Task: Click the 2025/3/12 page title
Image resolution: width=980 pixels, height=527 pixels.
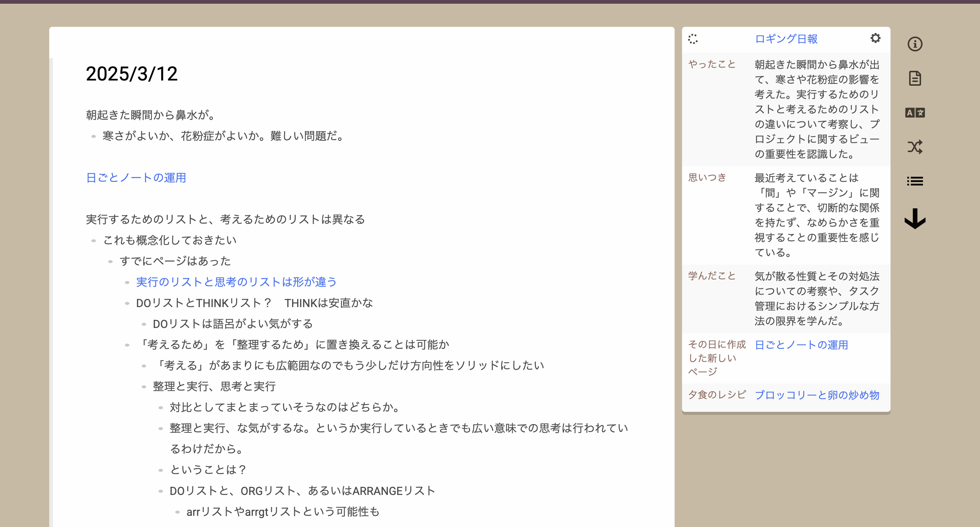Action: click(x=132, y=74)
